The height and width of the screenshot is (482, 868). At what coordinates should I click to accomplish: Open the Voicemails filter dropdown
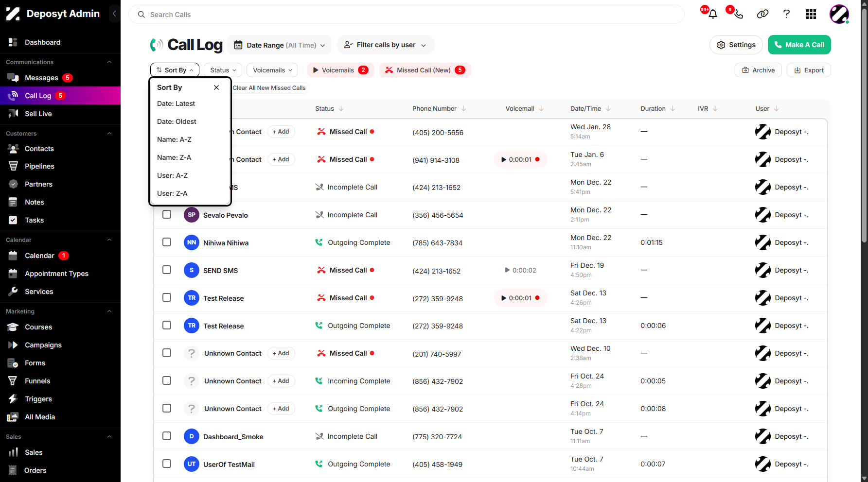[272, 70]
